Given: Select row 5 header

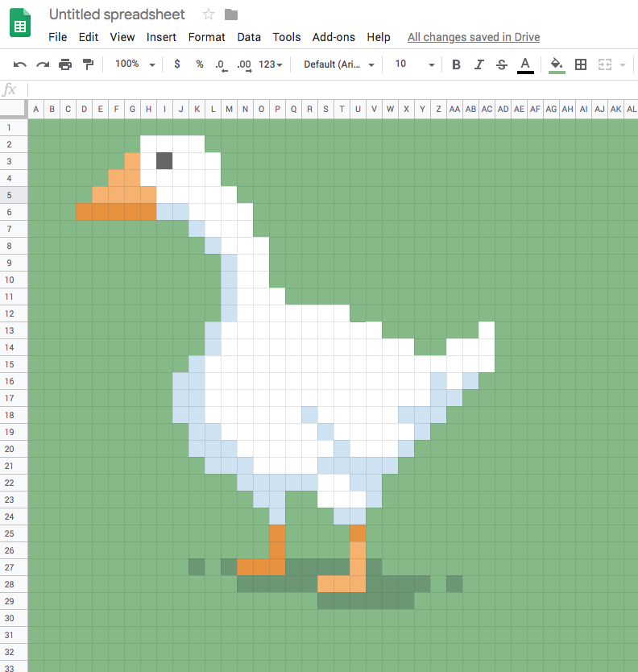Looking at the screenshot, I should click(14, 195).
